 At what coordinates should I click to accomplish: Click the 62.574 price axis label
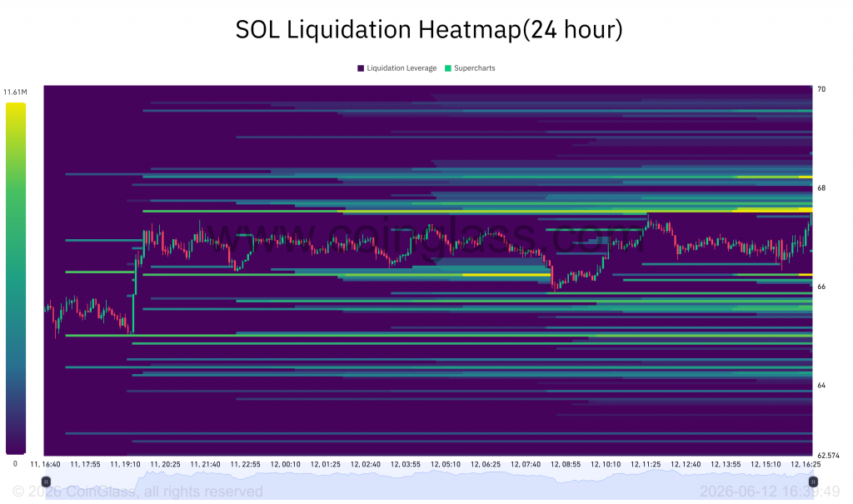(x=829, y=455)
